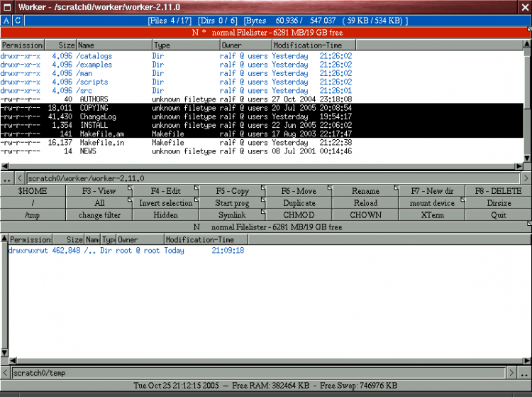The width and height of the screenshot is (532, 397).
Task: Select the /examples directory row
Action: pyautogui.click(x=261, y=65)
